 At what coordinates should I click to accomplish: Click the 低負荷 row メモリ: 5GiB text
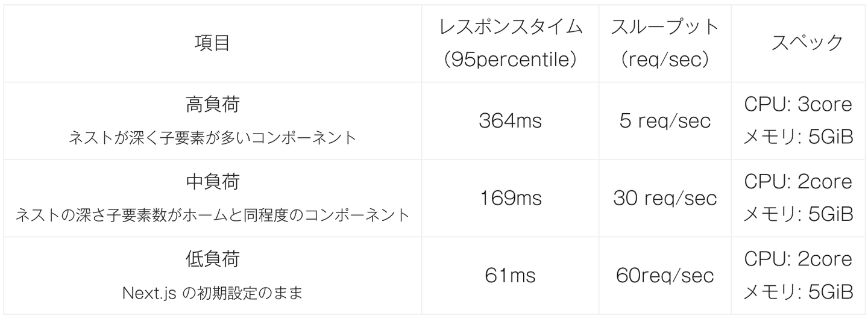pyautogui.click(x=799, y=293)
